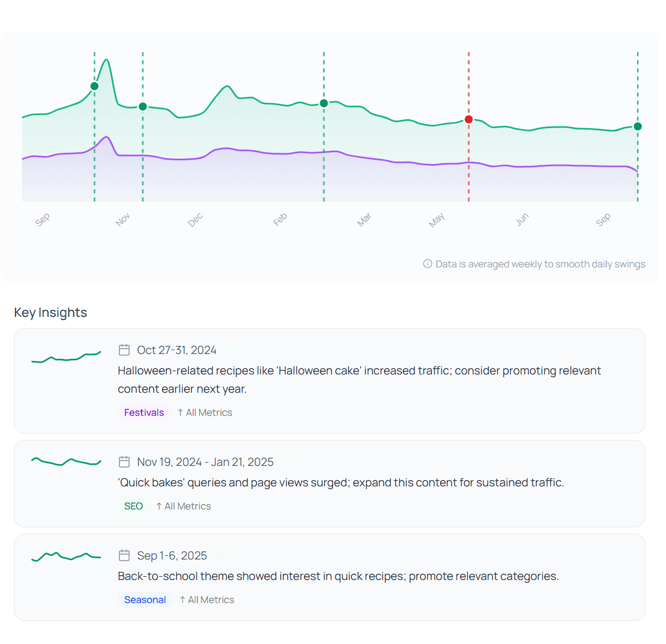Click the calendar icon beside Oct 27-31, 2024
This screenshot has width=666, height=644.
[x=124, y=350]
